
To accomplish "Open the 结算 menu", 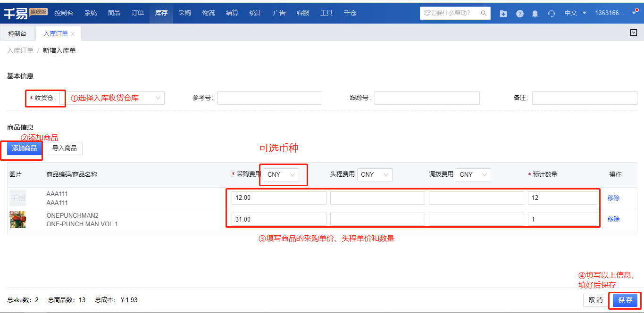I will click(232, 13).
